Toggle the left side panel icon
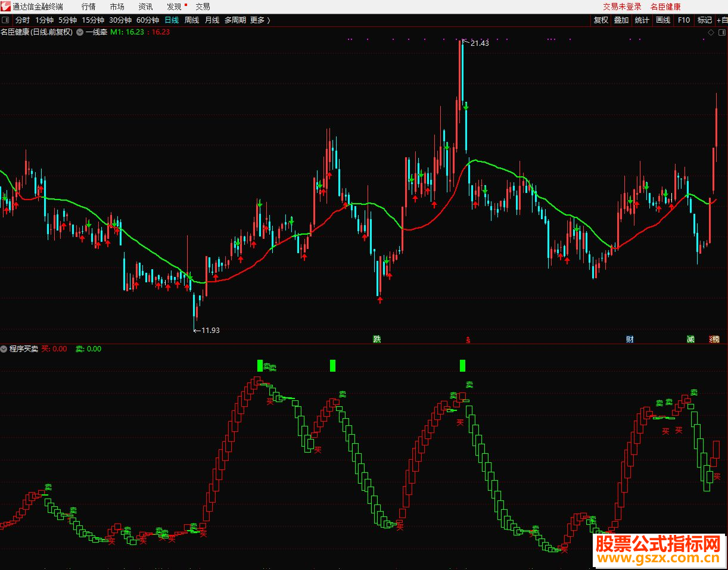 (6, 20)
